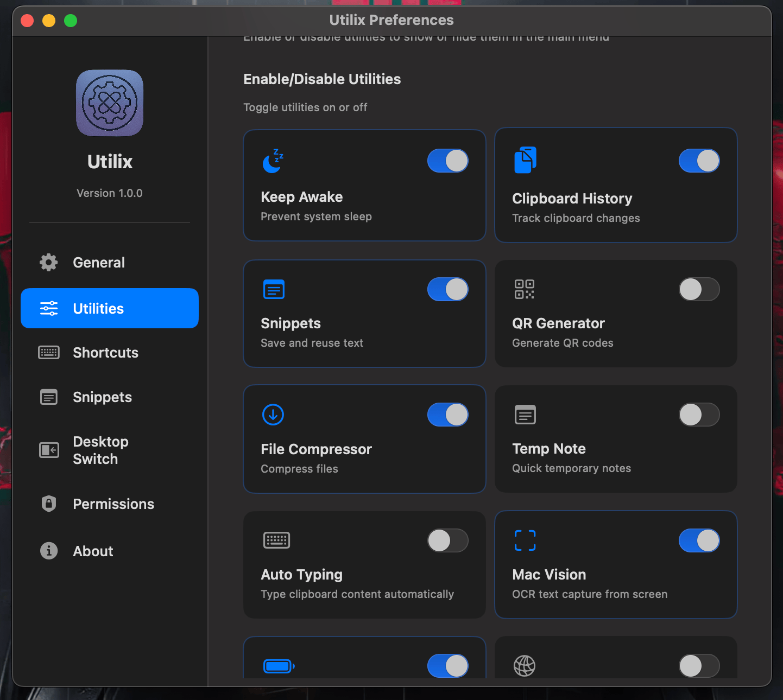Click the "Prevent system sleep" description
Image resolution: width=783 pixels, height=700 pixels.
tap(316, 217)
